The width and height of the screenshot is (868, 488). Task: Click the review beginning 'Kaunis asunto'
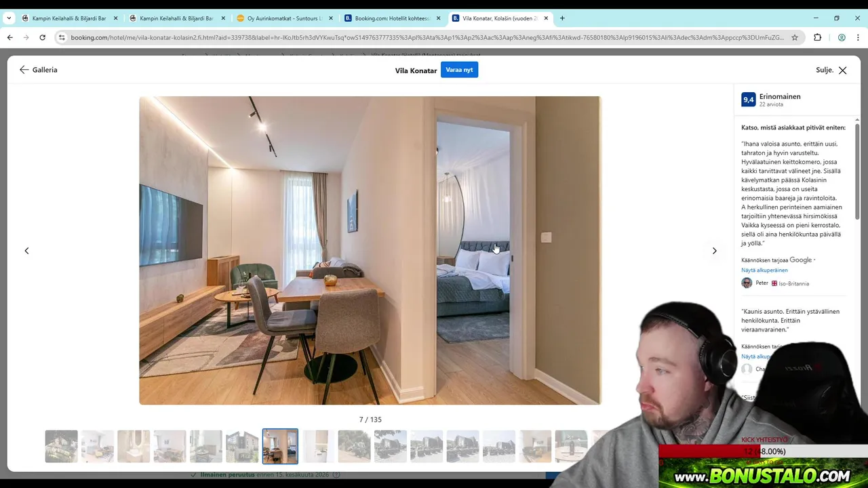tap(790, 320)
